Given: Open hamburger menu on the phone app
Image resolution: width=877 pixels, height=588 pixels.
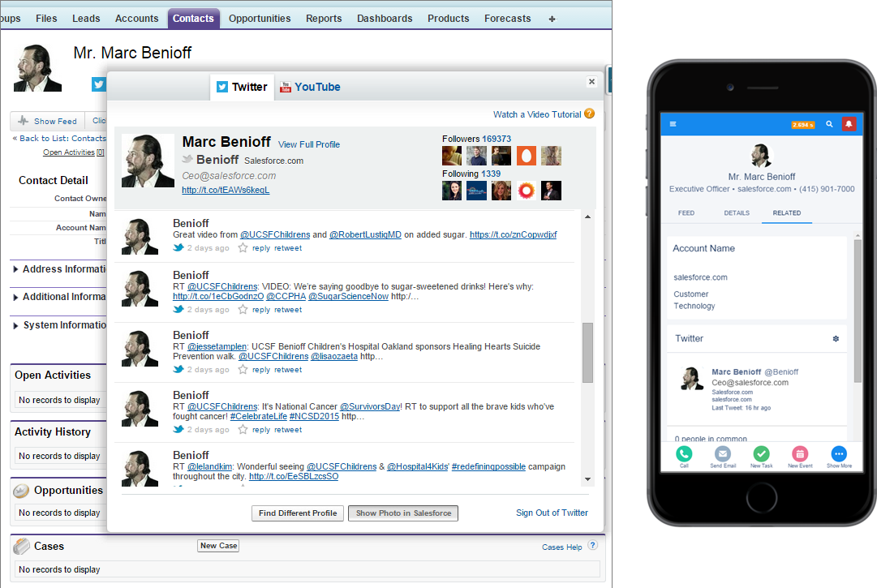Looking at the screenshot, I should [x=673, y=124].
